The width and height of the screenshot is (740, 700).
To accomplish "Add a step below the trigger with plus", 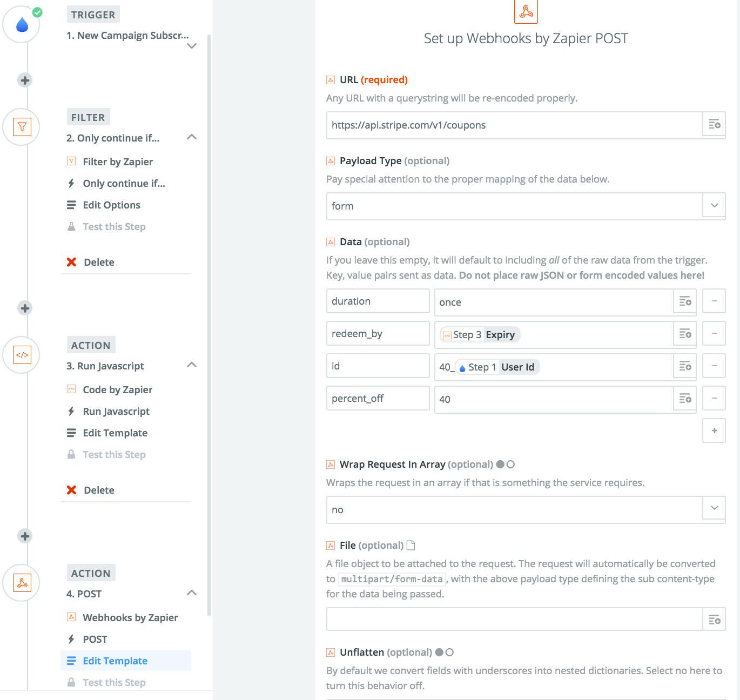I will click(x=25, y=80).
